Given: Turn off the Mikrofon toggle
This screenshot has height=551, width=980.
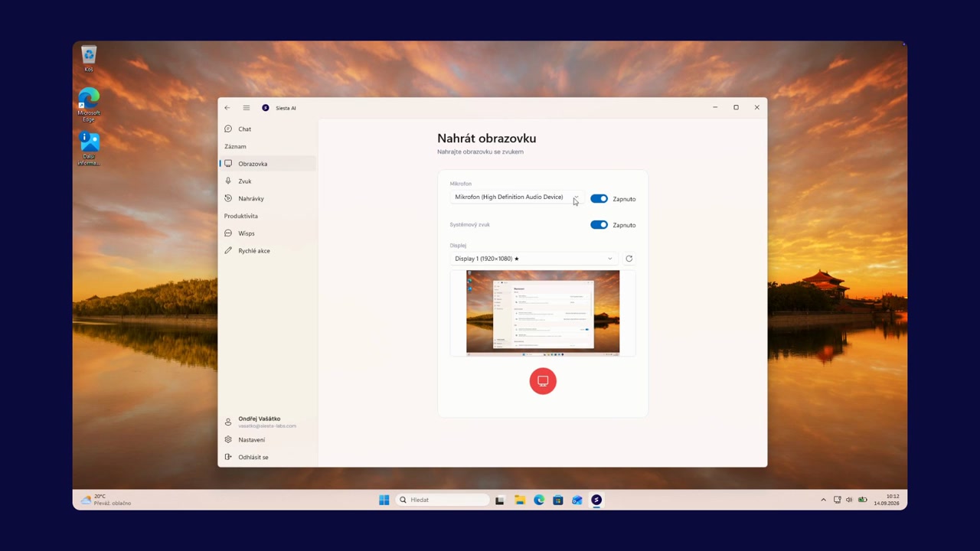Looking at the screenshot, I should click(599, 199).
